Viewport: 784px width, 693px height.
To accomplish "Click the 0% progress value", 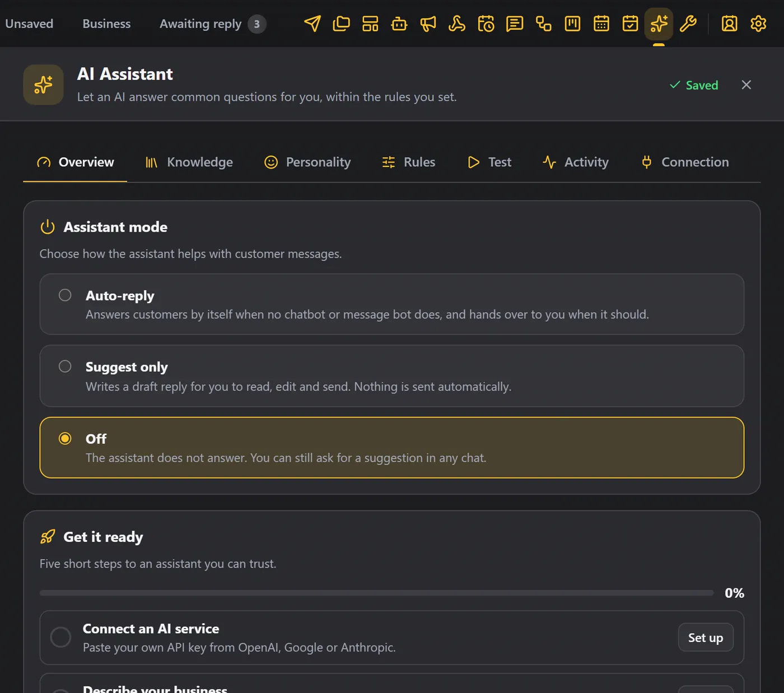I will coord(734,593).
